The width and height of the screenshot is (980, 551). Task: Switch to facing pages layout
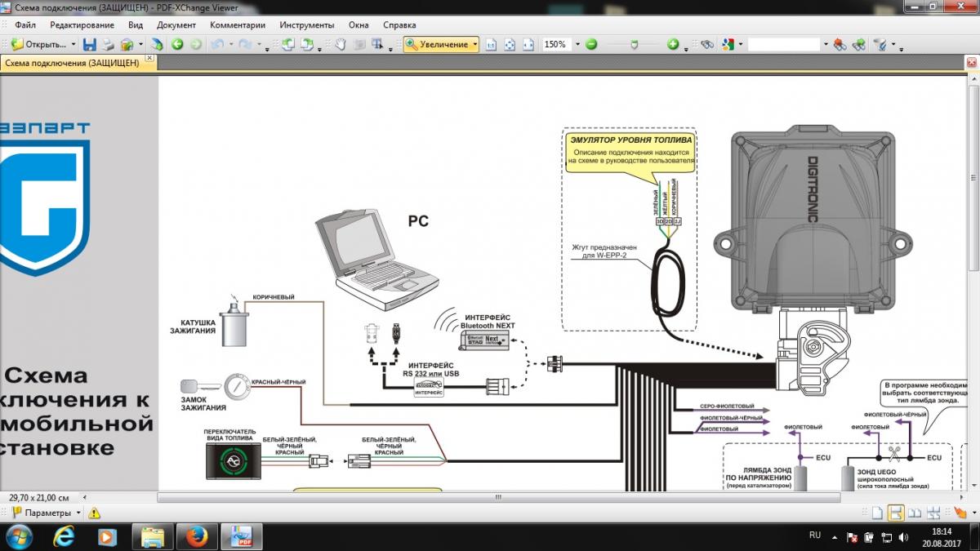click(x=914, y=513)
